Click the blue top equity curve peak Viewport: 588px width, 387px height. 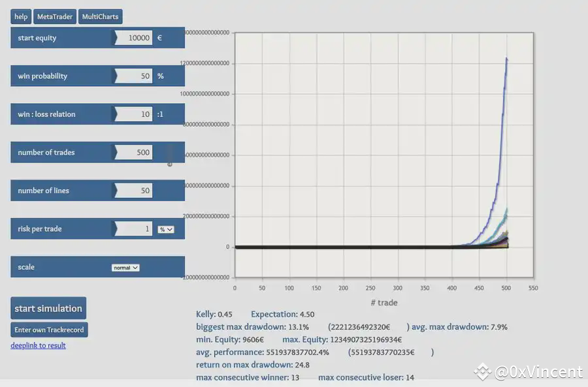[506, 59]
